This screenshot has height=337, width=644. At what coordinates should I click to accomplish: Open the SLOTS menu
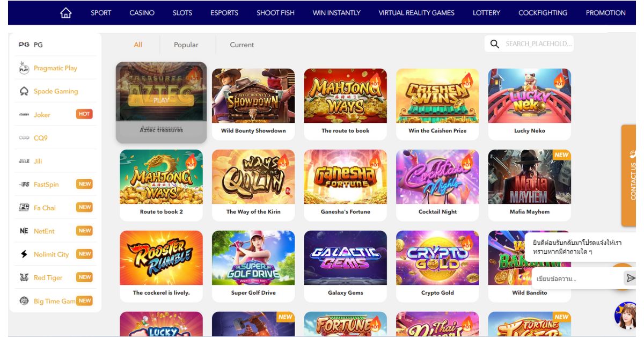click(x=182, y=13)
